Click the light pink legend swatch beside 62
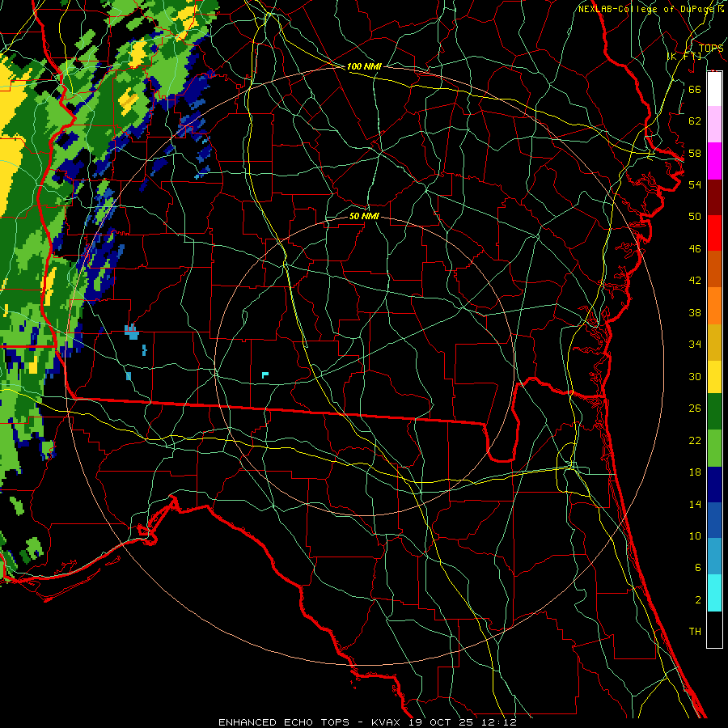Screen dimensions: 728x728 click(x=714, y=125)
